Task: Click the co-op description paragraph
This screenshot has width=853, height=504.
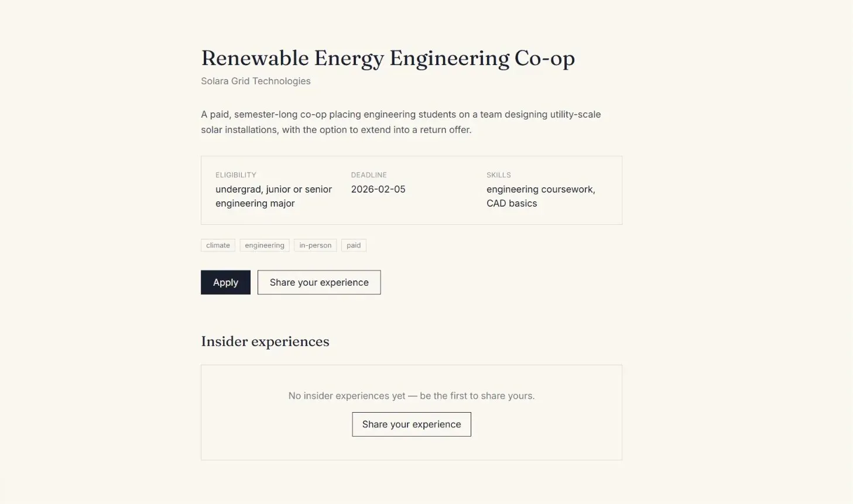Action: (401, 122)
